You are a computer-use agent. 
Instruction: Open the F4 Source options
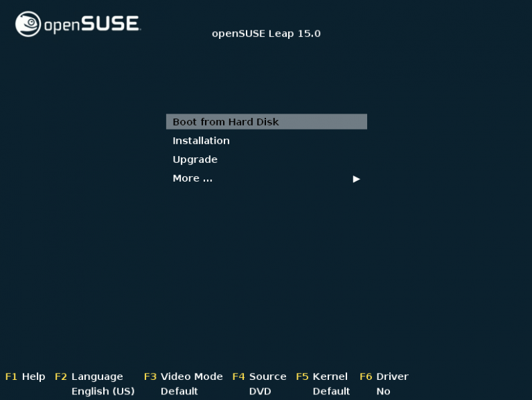click(259, 376)
